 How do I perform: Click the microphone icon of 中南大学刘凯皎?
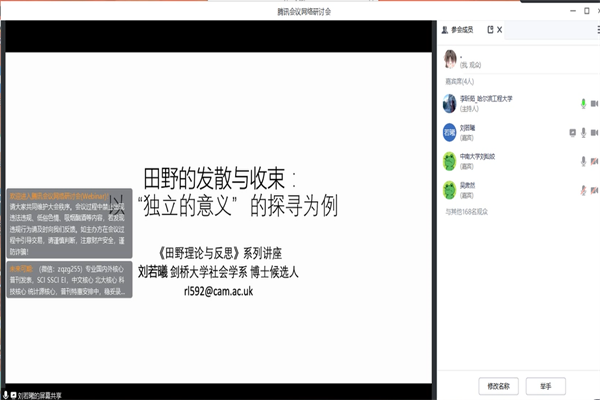[x=583, y=161]
